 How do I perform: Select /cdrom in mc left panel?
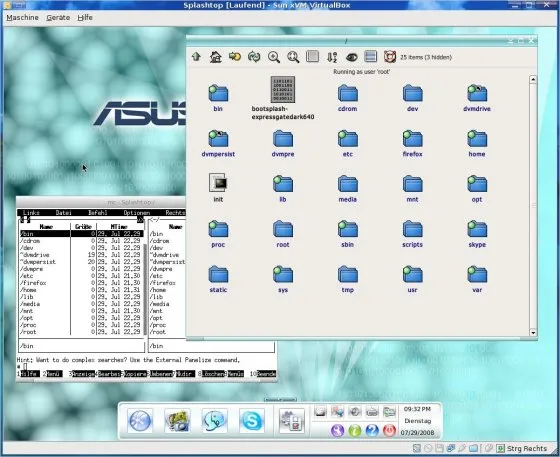click(82, 241)
